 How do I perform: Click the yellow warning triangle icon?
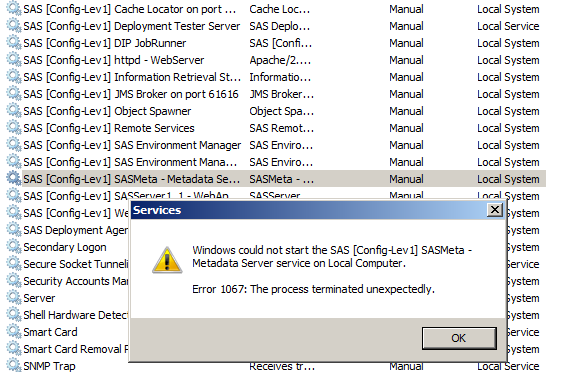(x=167, y=260)
